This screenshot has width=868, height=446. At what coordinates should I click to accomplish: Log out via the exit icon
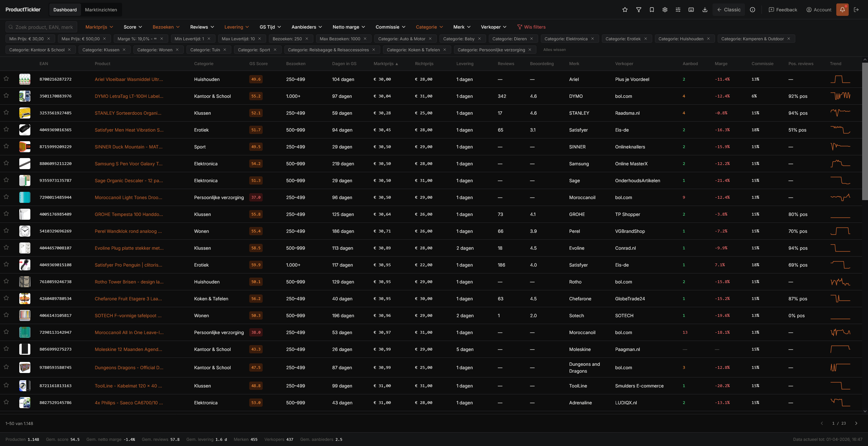click(x=857, y=9)
